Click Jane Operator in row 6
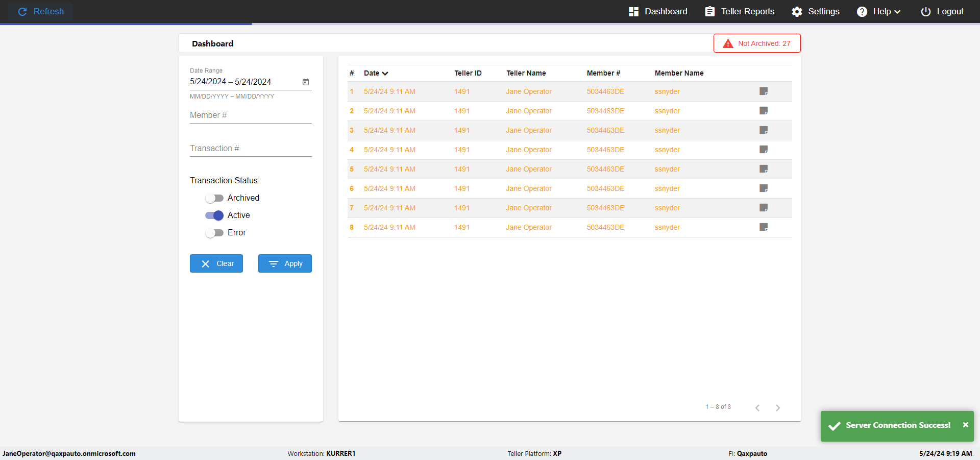980x460 pixels. (x=529, y=188)
